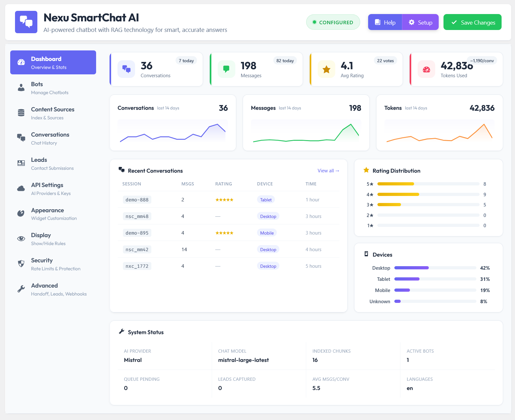Click the Content Sources database icon
This screenshot has width=515, height=420.
point(21,113)
